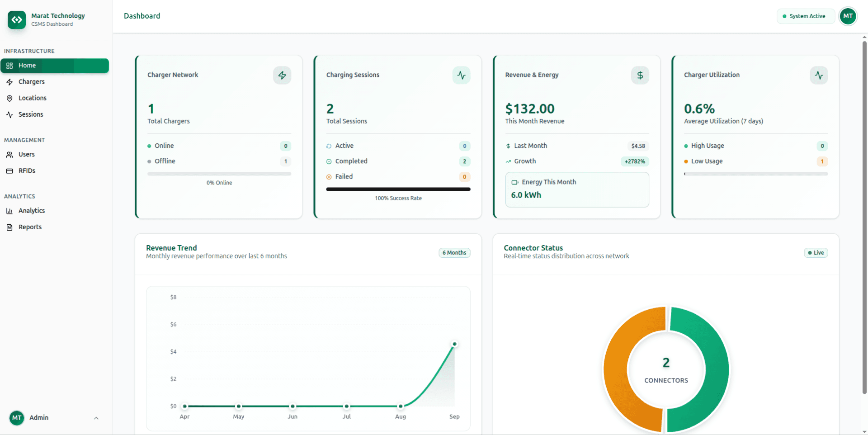Open the Chargers page in sidebar
This screenshot has width=868, height=435.
[55, 82]
